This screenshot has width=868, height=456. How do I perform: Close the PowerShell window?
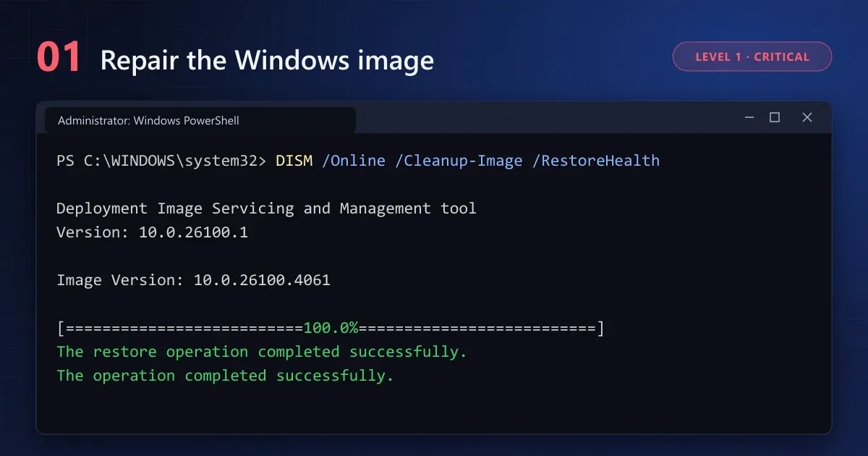pyautogui.click(x=807, y=117)
